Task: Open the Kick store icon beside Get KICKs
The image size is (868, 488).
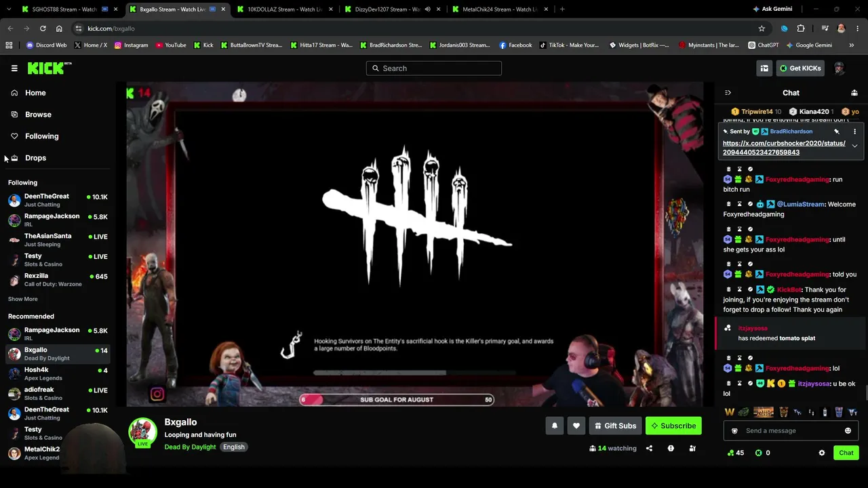Action: [x=764, y=68]
